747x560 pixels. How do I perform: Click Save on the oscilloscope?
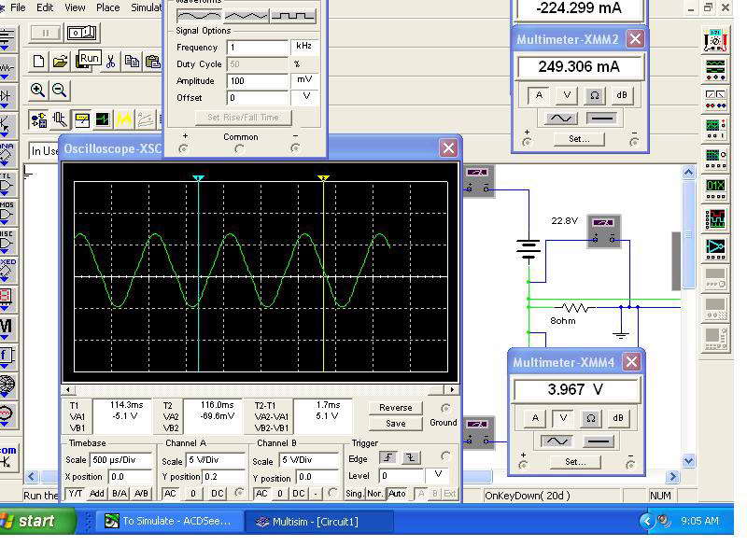(395, 424)
